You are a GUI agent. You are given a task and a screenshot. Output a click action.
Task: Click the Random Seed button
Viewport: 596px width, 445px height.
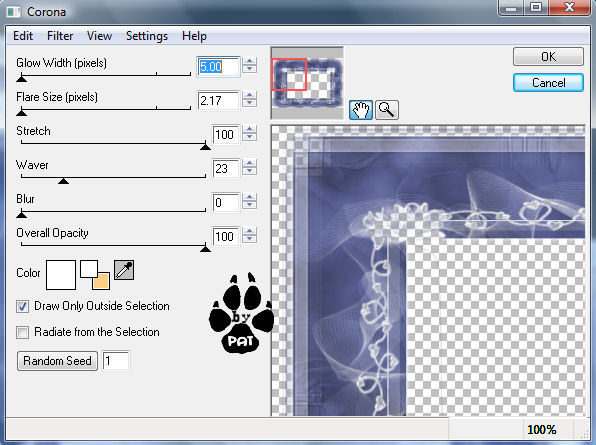[57, 361]
